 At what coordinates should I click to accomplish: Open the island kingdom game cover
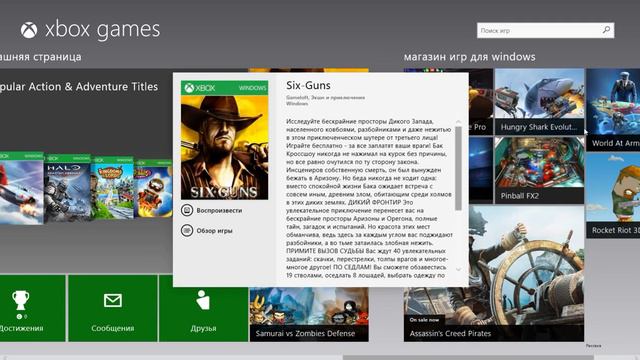click(x=112, y=188)
